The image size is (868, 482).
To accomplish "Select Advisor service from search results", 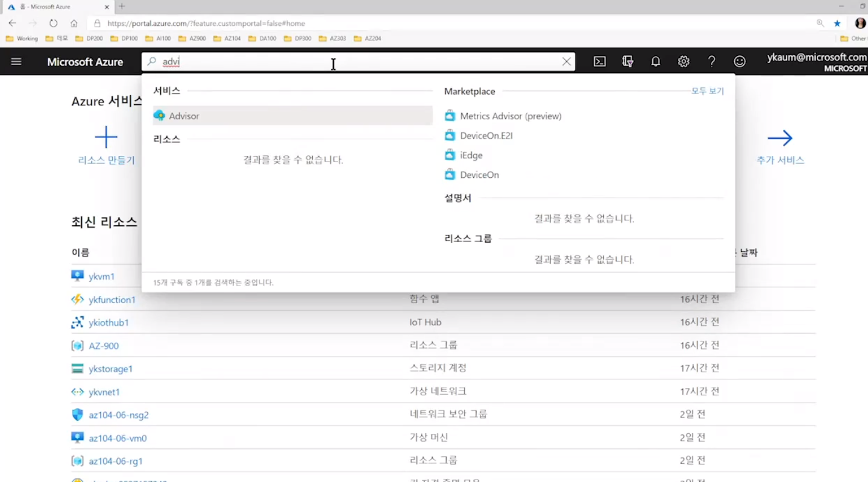I will click(293, 116).
